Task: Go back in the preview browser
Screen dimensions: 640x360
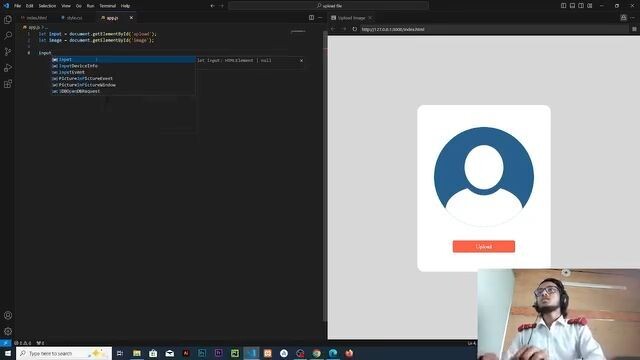Action: [333, 29]
